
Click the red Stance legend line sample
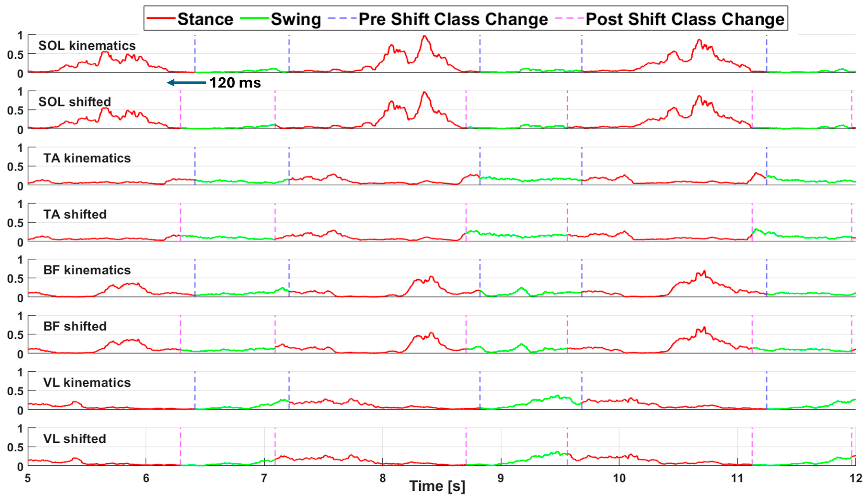[x=161, y=18]
